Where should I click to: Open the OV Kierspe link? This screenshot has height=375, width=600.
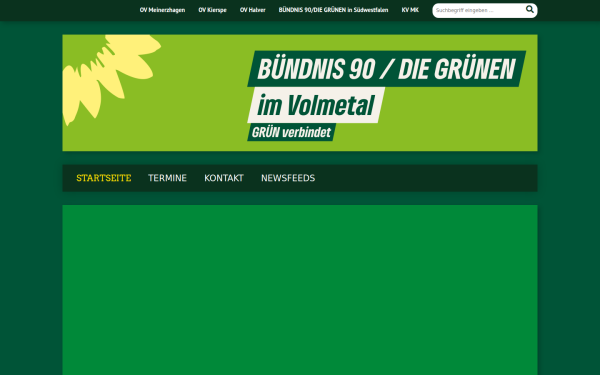pyautogui.click(x=212, y=10)
